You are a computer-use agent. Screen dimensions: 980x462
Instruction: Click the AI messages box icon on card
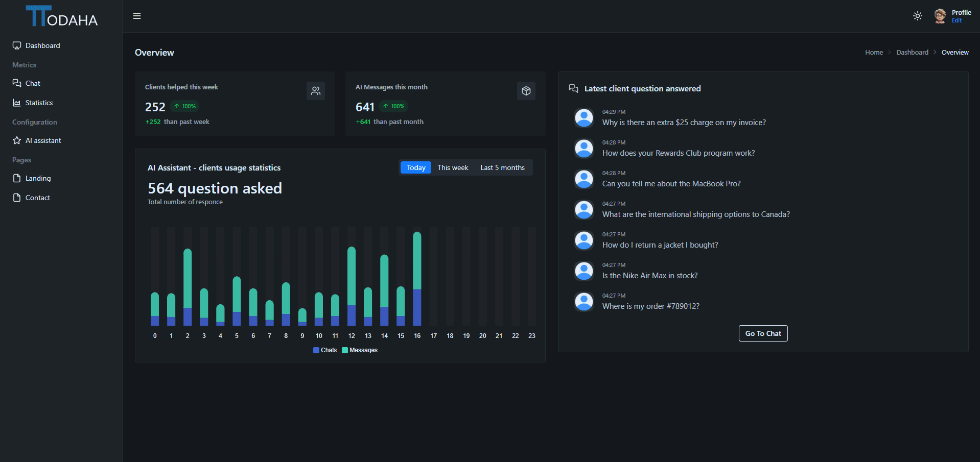pos(526,91)
